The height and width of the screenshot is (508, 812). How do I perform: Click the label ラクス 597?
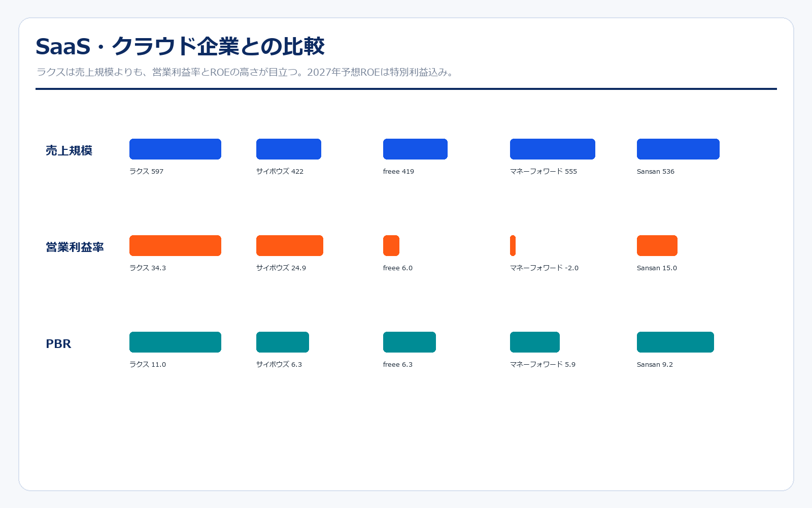click(x=146, y=171)
